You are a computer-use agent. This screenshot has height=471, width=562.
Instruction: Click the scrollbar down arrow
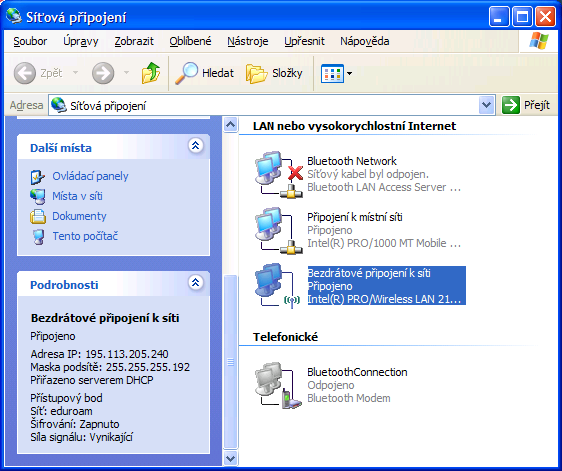(230, 458)
